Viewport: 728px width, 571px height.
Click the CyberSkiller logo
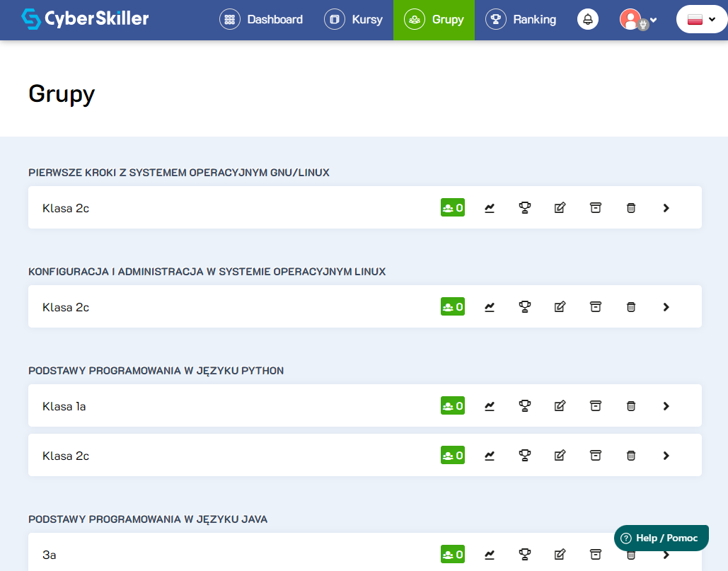coord(85,19)
